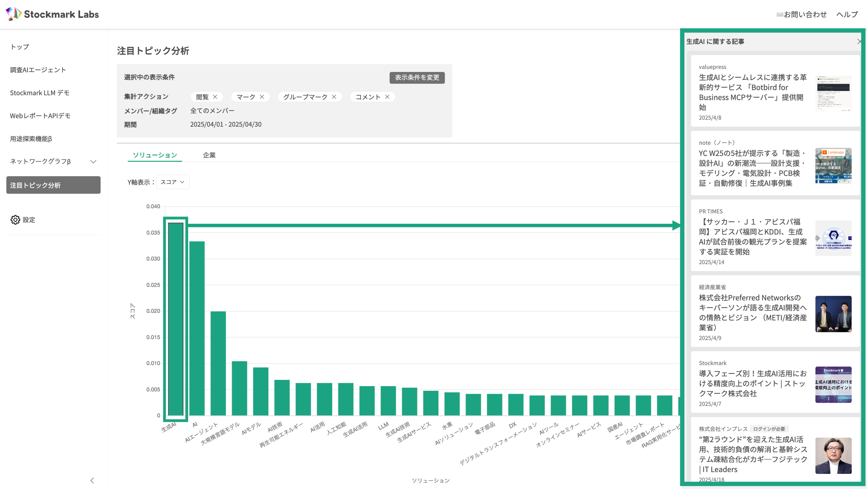Select the AI技術 bar in the chart
This screenshot has width=868, height=489.
[x=282, y=398]
